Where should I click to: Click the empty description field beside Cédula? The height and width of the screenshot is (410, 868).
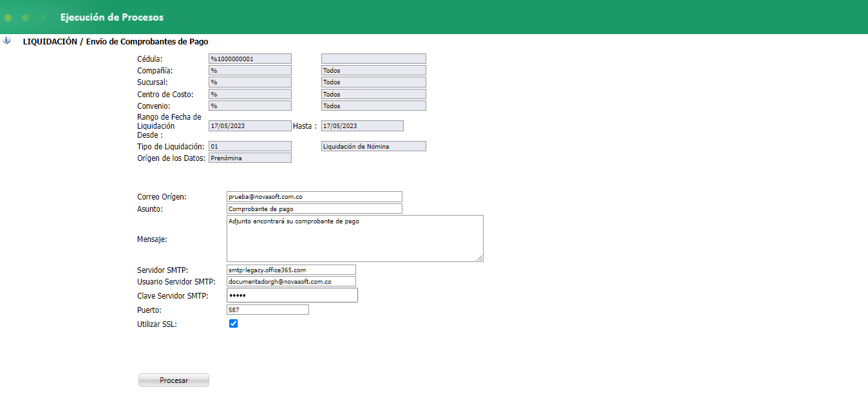373,59
